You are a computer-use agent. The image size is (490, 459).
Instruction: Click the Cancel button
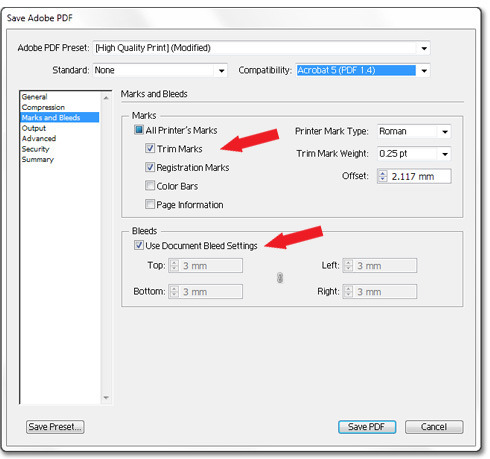pos(434,427)
